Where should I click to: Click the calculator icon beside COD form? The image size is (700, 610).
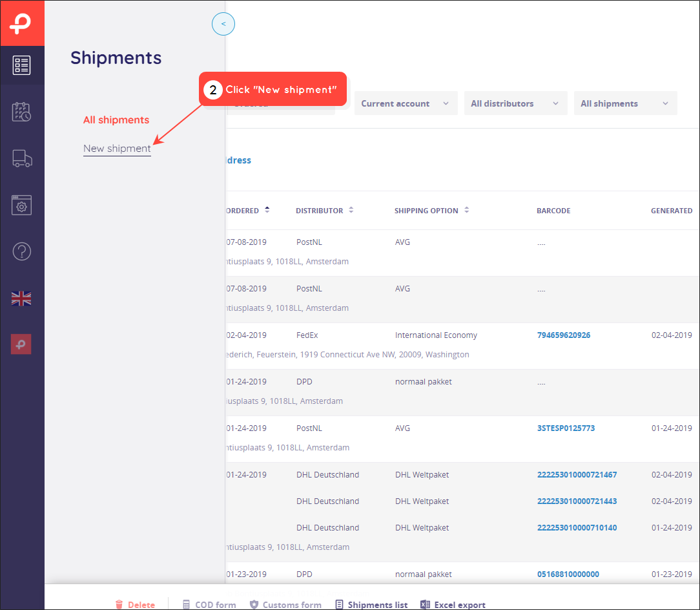186,605
